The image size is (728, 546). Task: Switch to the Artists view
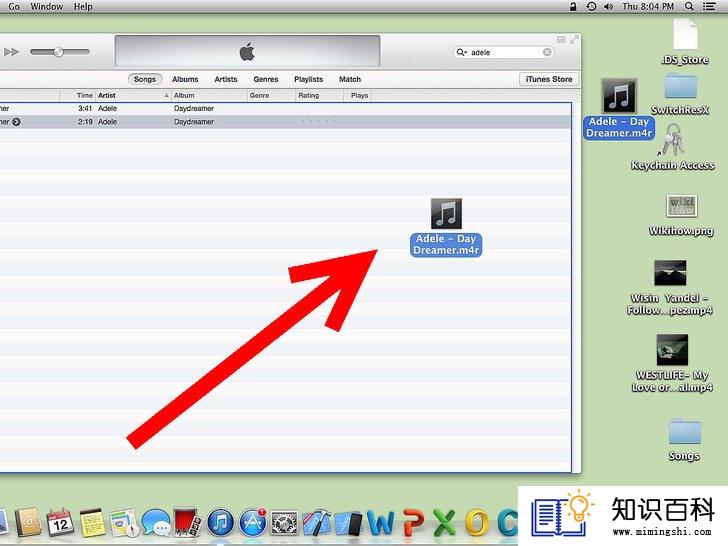[x=226, y=79]
